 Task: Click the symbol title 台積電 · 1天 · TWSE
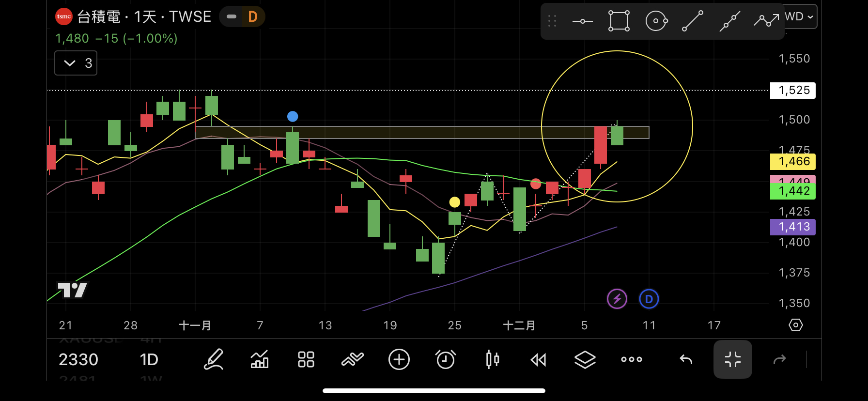(x=144, y=17)
